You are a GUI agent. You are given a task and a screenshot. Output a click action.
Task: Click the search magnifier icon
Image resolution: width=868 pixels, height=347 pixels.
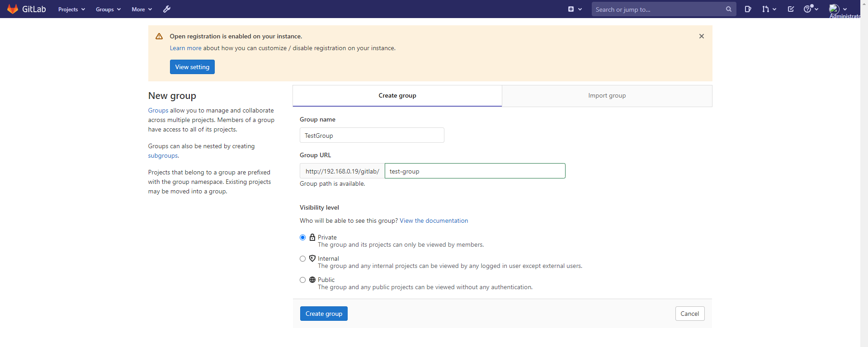click(728, 9)
